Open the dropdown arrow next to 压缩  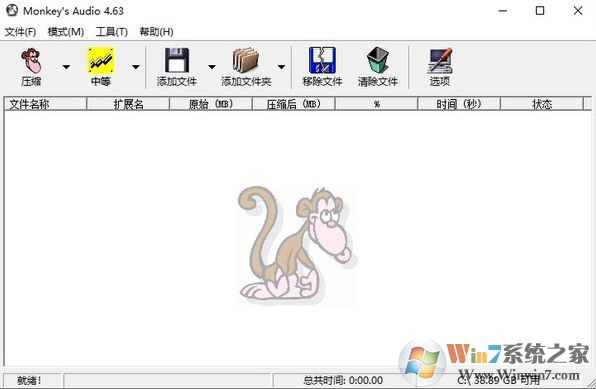66,67
